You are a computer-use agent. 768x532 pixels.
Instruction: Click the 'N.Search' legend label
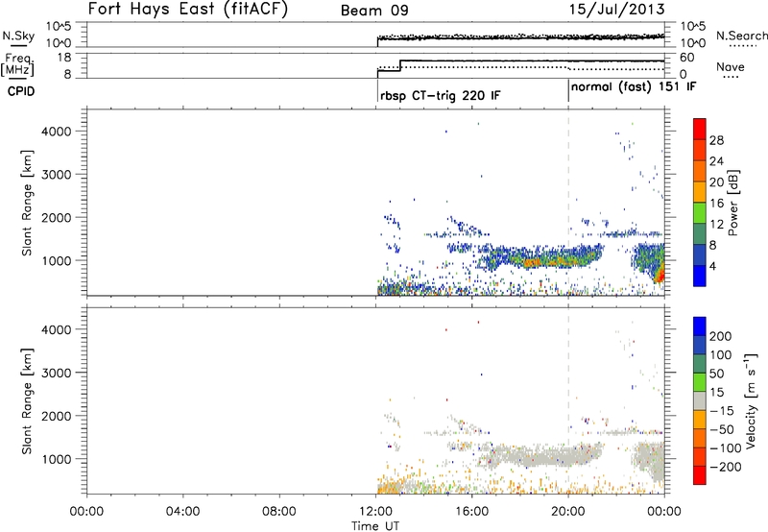[x=741, y=36]
